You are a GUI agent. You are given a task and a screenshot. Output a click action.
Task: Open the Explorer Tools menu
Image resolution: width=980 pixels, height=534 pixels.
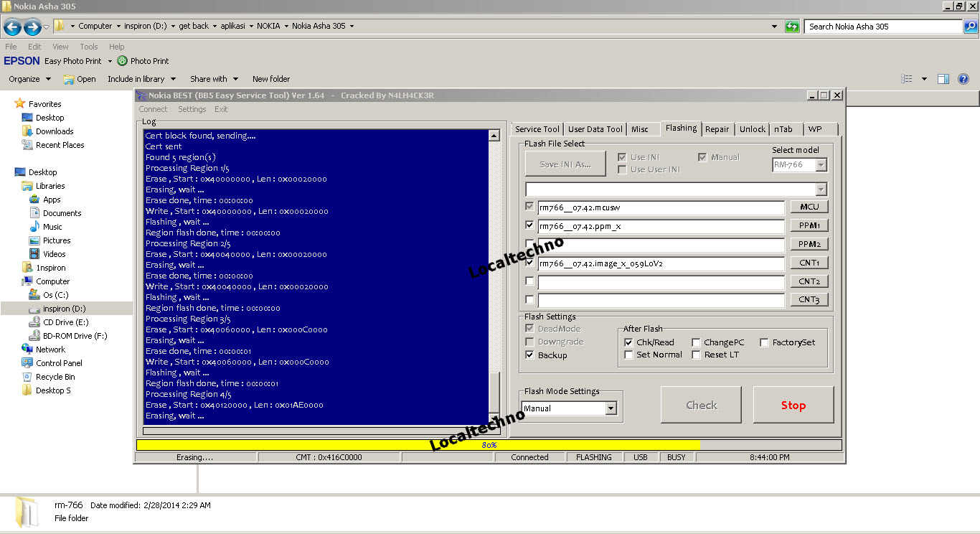pos(89,47)
